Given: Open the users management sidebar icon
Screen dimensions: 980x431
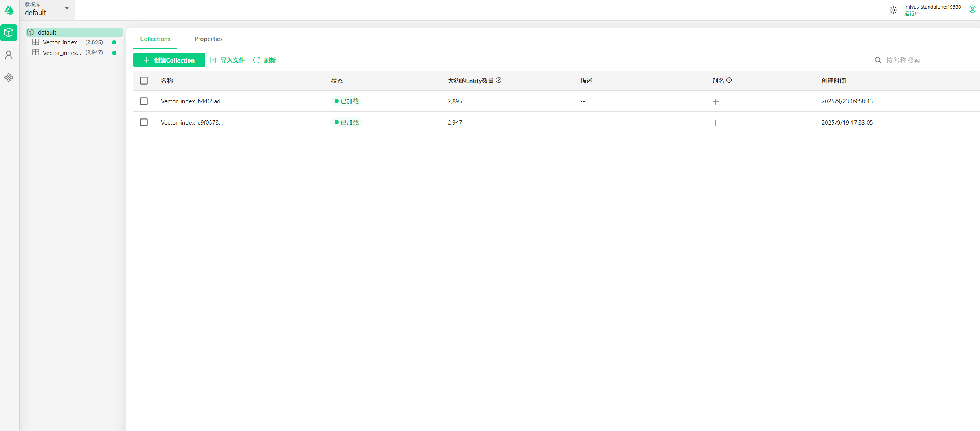Looking at the screenshot, I should pos(9,55).
